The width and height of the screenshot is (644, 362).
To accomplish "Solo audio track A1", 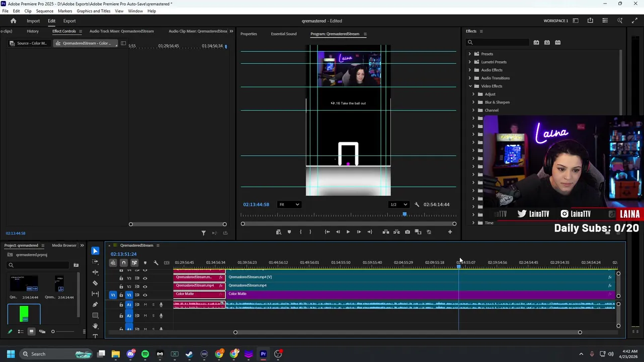I will [153, 305].
